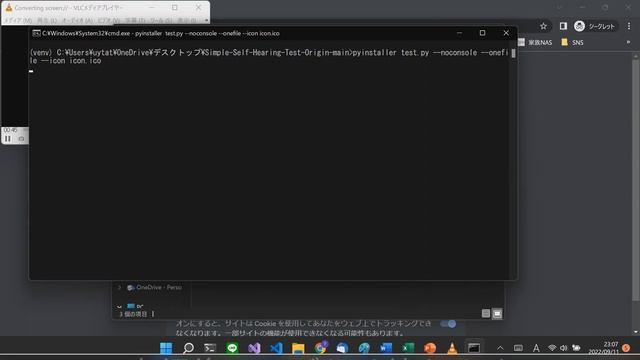Open Microsoft Word from the taskbar
This screenshot has width=640, height=360.
(x=386, y=348)
